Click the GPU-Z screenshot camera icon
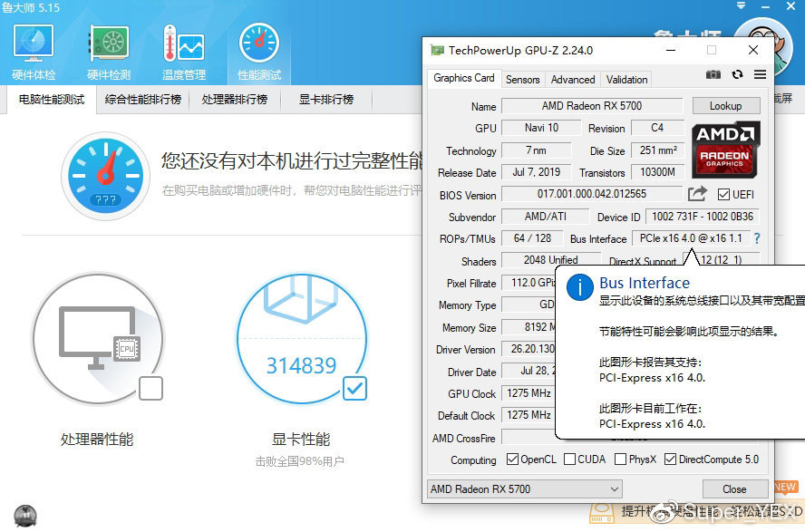The image size is (805, 532). [x=713, y=74]
